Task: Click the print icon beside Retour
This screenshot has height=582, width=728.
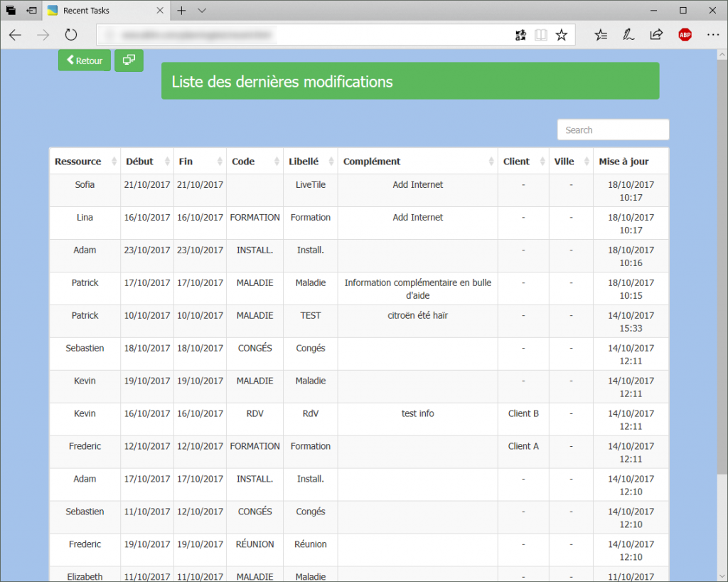Action: tap(129, 60)
